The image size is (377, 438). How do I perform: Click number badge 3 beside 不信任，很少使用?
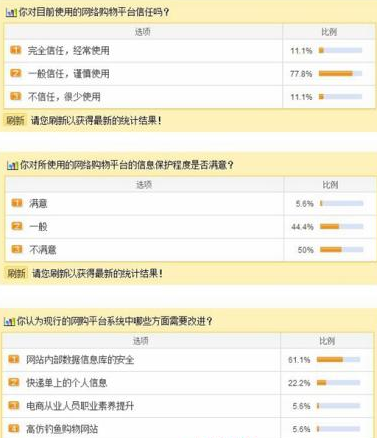pyautogui.click(x=16, y=97)
